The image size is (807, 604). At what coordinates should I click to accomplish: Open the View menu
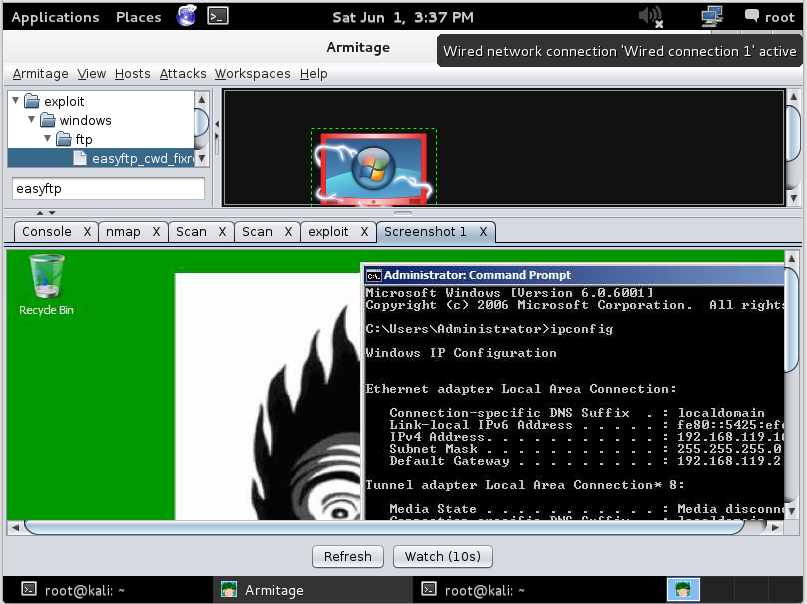click(x=92, y=74)
